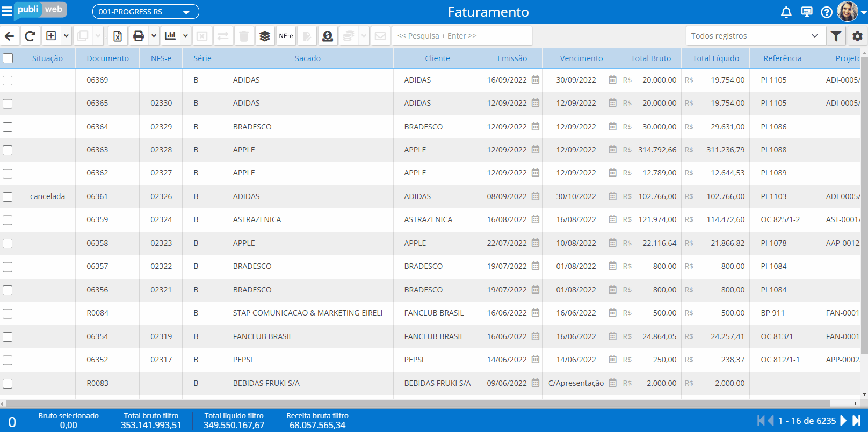
Task: Tick the checkbox for document 06364
Action: pyautogui.click(x=8, y=127)
